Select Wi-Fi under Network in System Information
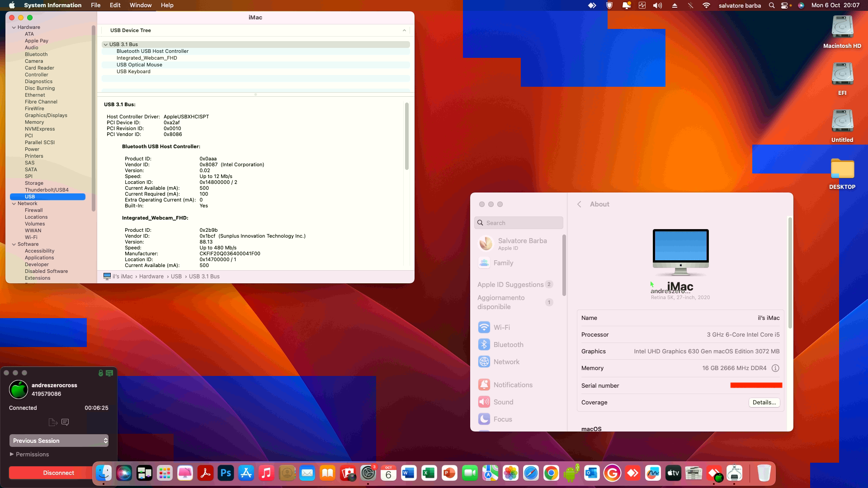 (x=31, y=237)
